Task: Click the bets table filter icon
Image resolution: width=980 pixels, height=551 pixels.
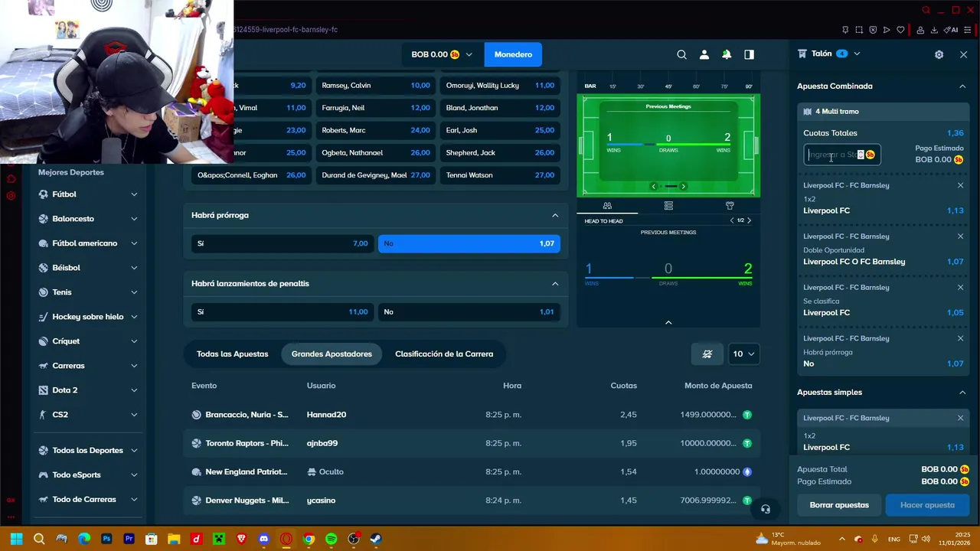Action: click(x=707, y=354)
